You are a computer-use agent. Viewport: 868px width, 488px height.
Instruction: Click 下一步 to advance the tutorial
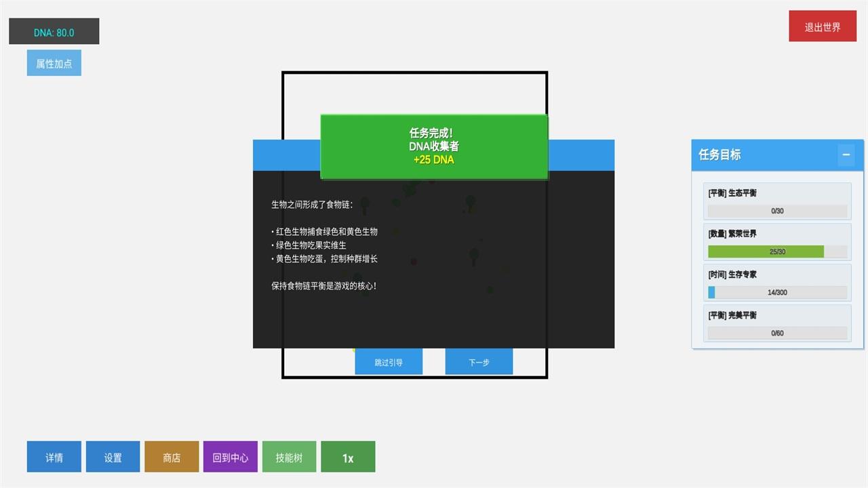479,362
